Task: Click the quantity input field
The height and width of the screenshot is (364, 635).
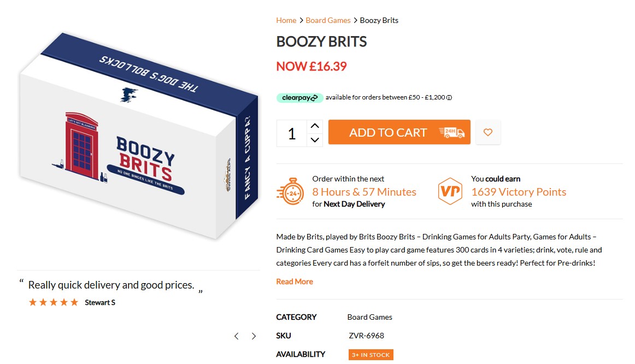Action: (x=292, y=133)
